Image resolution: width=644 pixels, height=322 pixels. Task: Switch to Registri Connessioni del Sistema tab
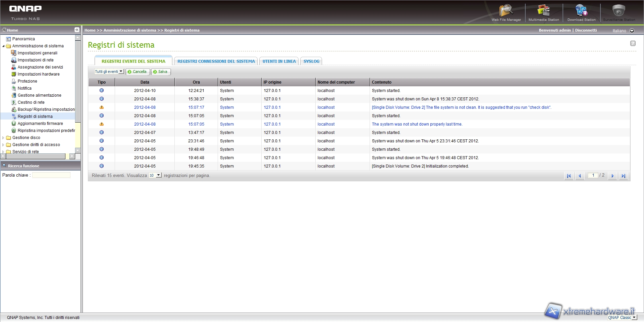click(x=216, y=61)
